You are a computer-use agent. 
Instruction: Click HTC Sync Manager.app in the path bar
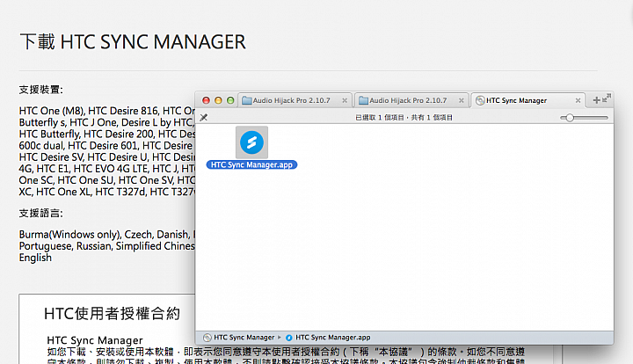(332, 338)
